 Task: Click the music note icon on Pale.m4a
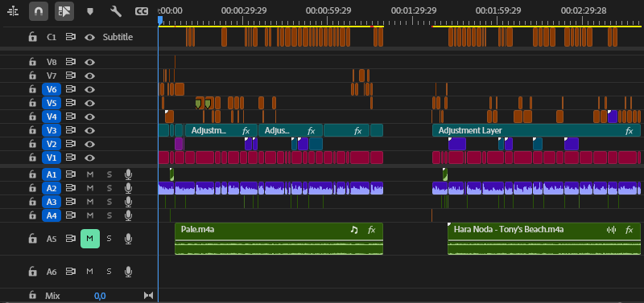pyautogui.click(x=354, y=230)
